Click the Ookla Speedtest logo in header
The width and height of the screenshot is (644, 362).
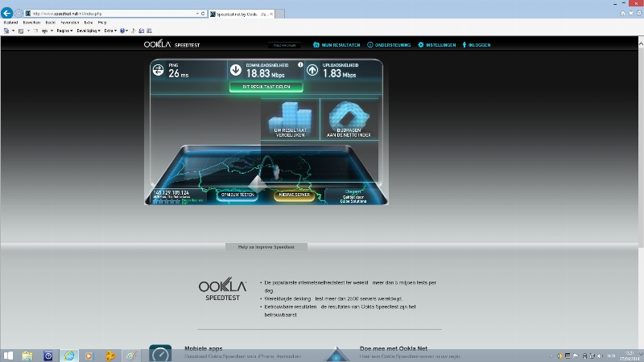(171, 44)
